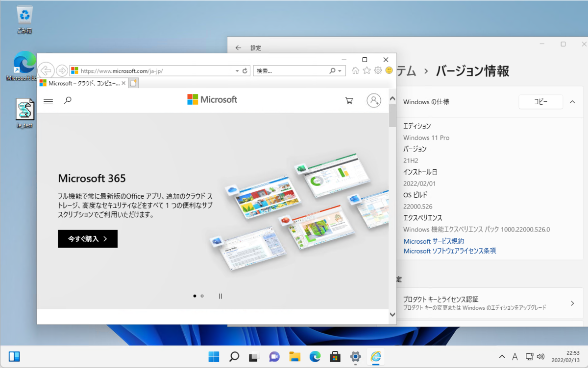Open the search provider dropdown arrow in IE
The image size is (588, 368).
pos(340,71)
